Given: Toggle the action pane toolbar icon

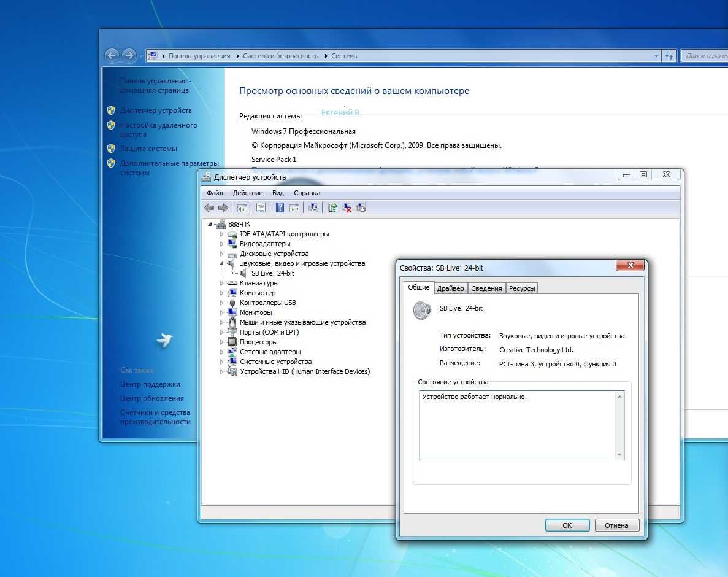Looking at the screenshot, I should (x=294, y=207).
